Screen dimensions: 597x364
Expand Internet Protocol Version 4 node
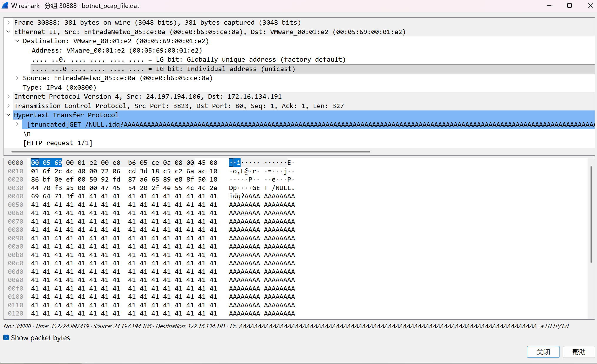click(x=9, y=96)
